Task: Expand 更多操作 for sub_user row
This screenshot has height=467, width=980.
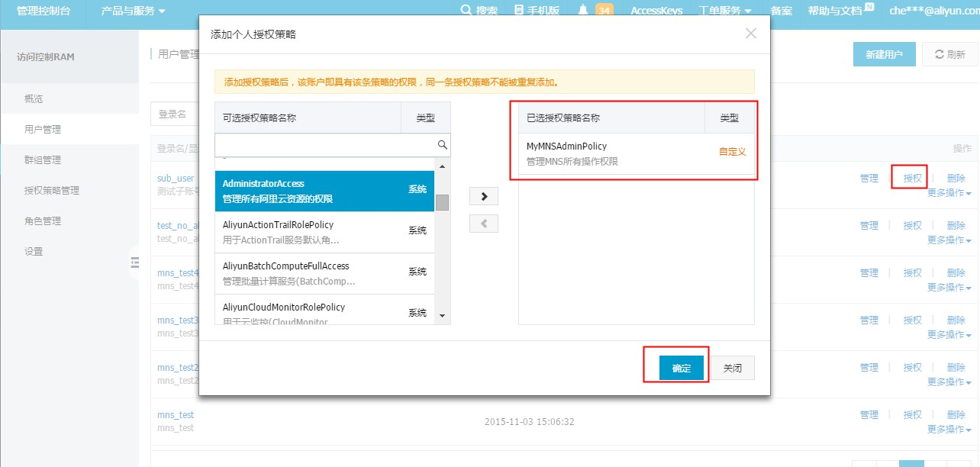Action: pos(949,193)
